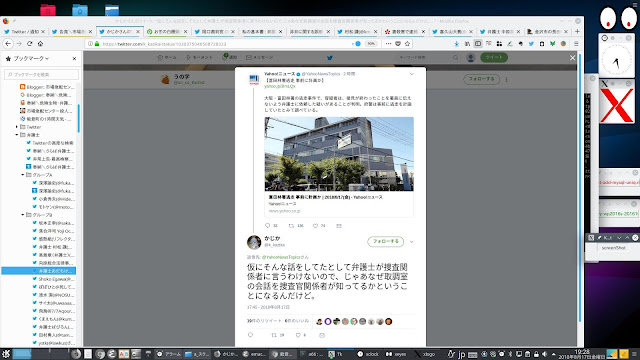Click the Firefox account globe icon

pos(563,44)
